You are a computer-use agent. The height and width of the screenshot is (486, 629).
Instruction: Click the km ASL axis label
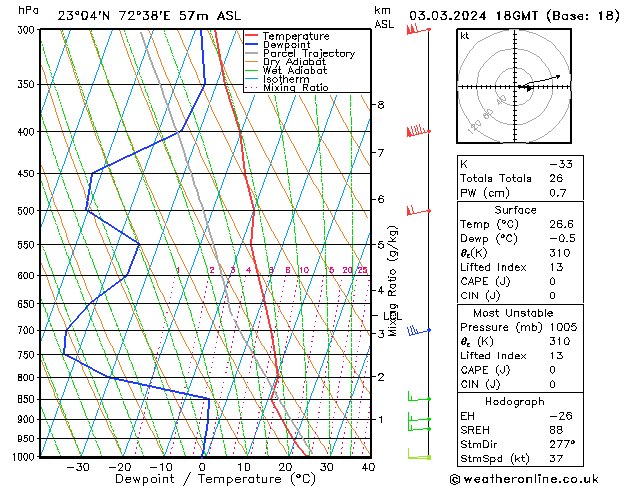pyautogui.click(x=384, y=17)
